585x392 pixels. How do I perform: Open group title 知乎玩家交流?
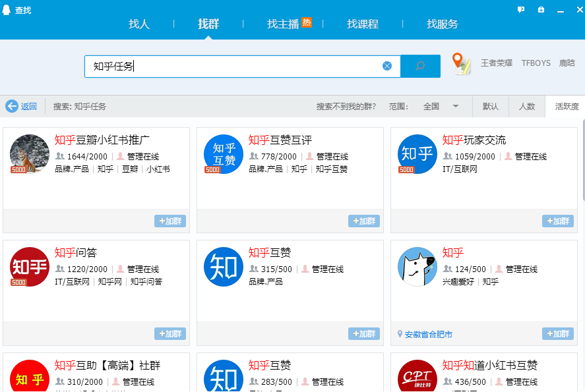[474, 140]
